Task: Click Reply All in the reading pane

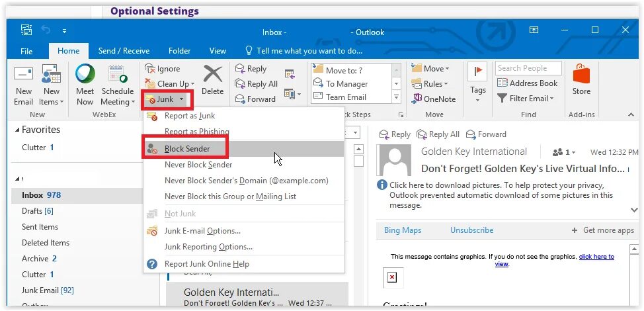Action: tap(438, 134)
